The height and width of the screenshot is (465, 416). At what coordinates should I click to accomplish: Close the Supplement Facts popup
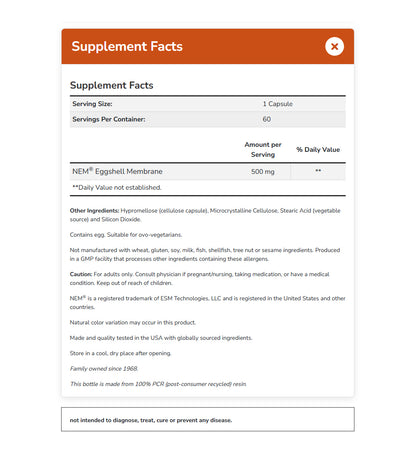pos(334,46)
